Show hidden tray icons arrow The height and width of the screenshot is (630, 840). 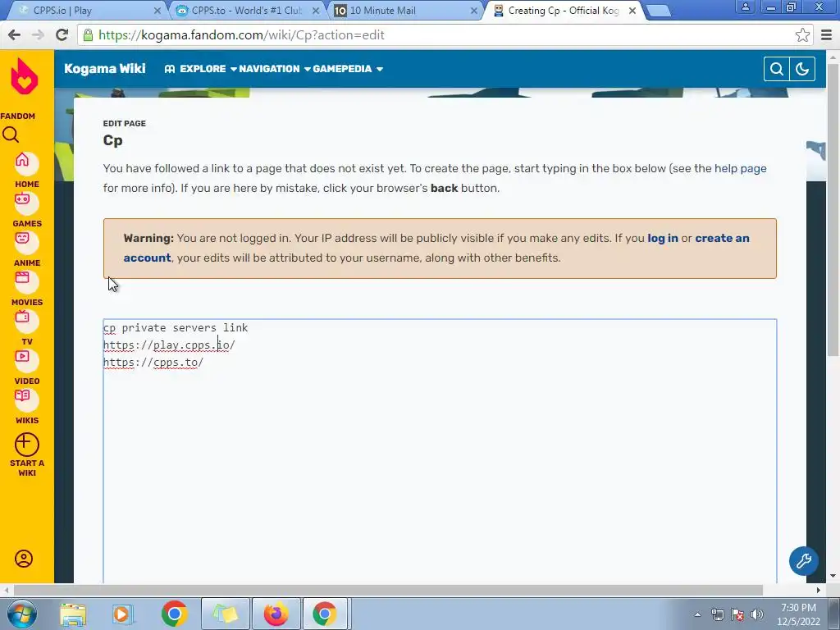[x=697, y=614]
